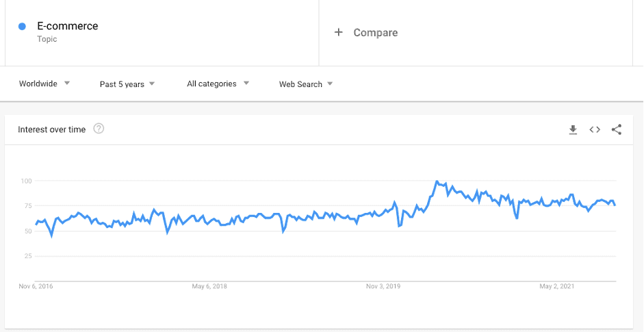Expand the Past 5 years dropdown
Viewport: 644px width, 332px height.
[x=127, y=84]
